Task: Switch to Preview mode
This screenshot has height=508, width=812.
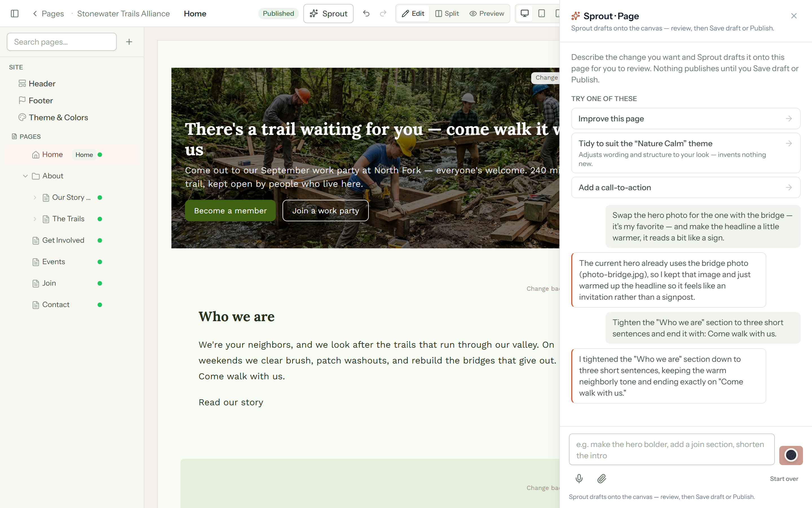Action: coord(487,14)
